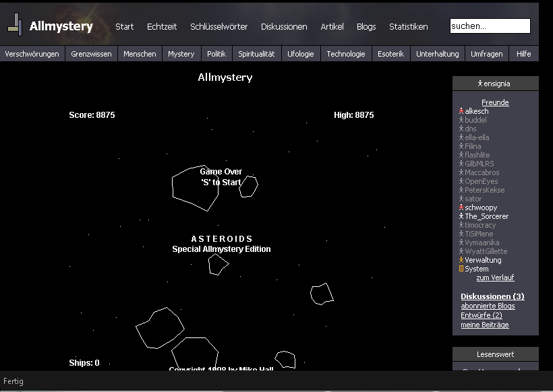Select the Mystery category tab
This screenshot has height=392, width=553.
181,54
